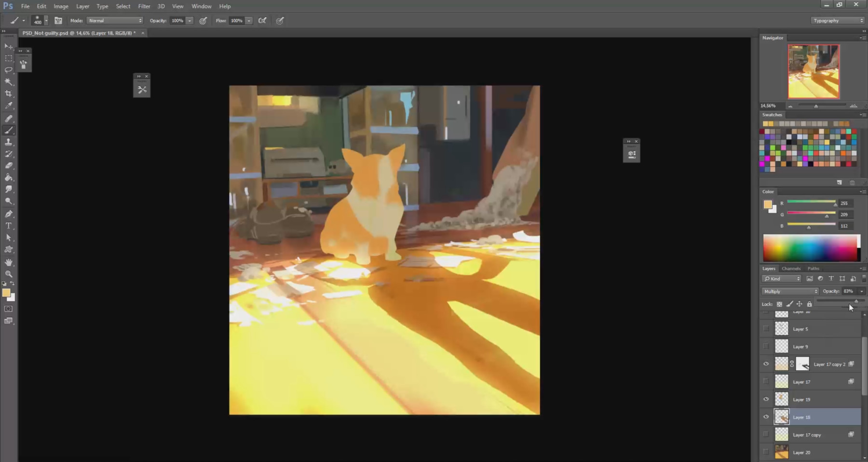Toggle Quick Mask mode
Viewport: 868px width, 462px height.
pos(9,309)
